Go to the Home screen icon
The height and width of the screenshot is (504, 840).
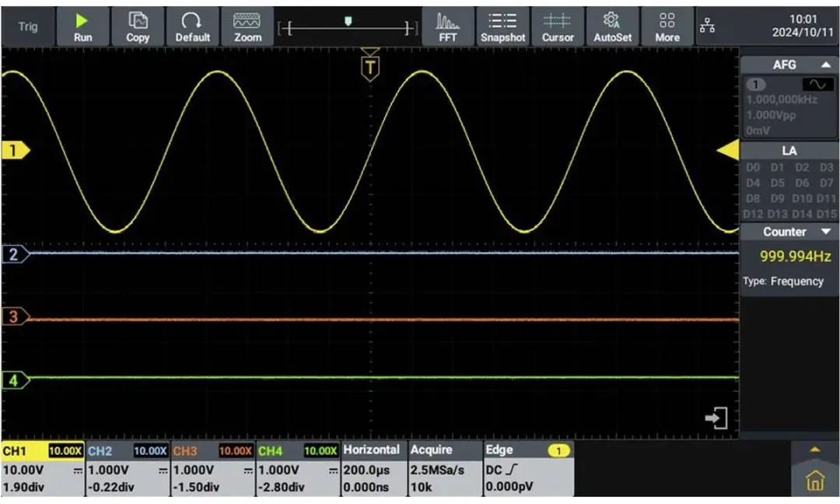pos(815,480)
